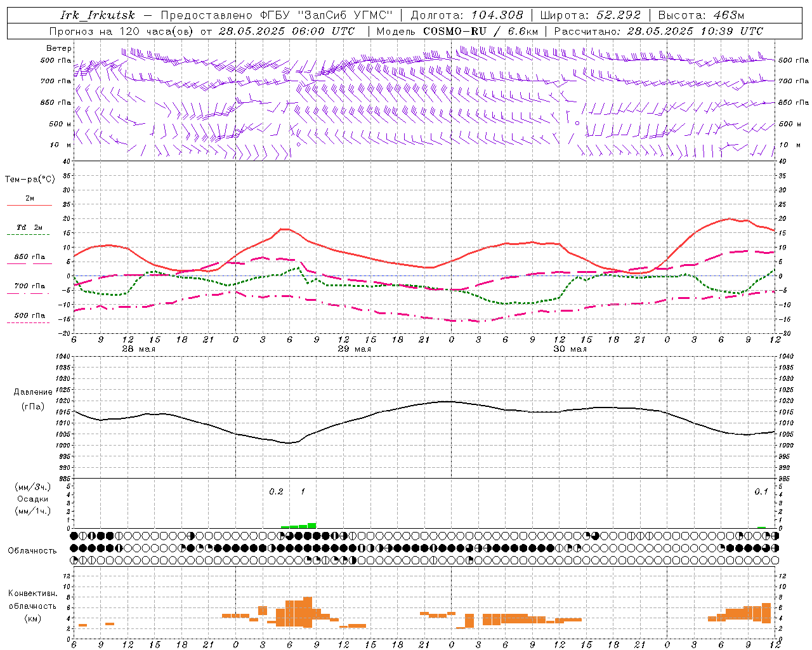The height and width of the screenshot is (650, 812).
Task: Click the Высота: 463м value
Action: pos(701,15)
